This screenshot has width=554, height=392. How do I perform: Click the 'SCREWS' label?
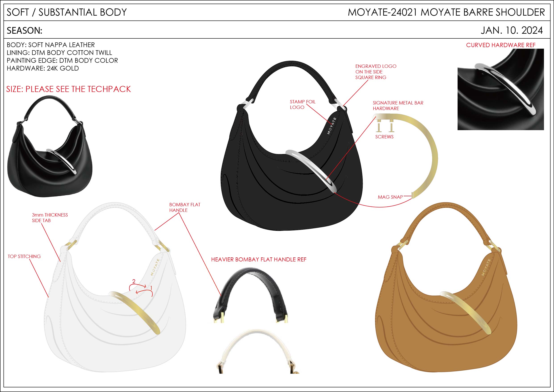(384, 137)
